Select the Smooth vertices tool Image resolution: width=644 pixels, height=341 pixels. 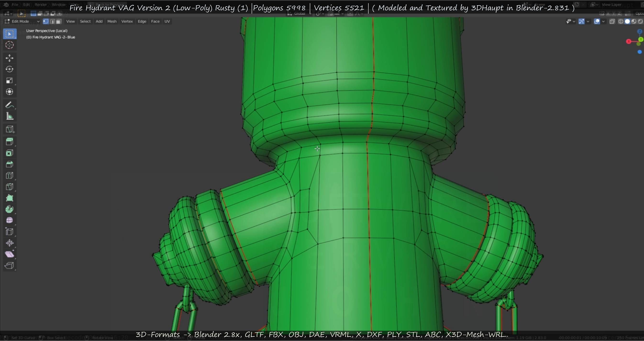click(10, 220)
